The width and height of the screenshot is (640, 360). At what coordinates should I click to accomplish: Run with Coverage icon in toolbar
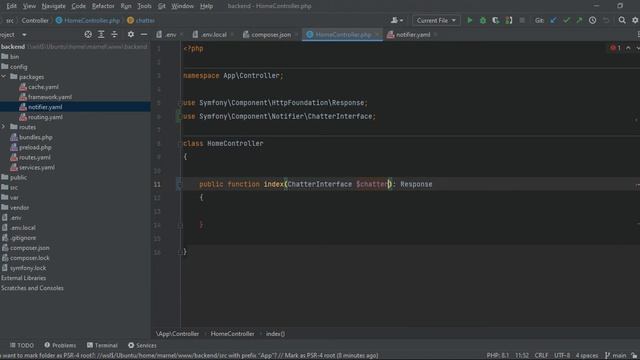496,20
